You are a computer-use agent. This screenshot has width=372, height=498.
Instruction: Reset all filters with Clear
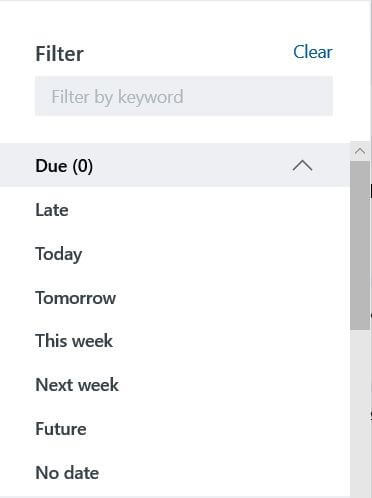(x=313, y=52)
